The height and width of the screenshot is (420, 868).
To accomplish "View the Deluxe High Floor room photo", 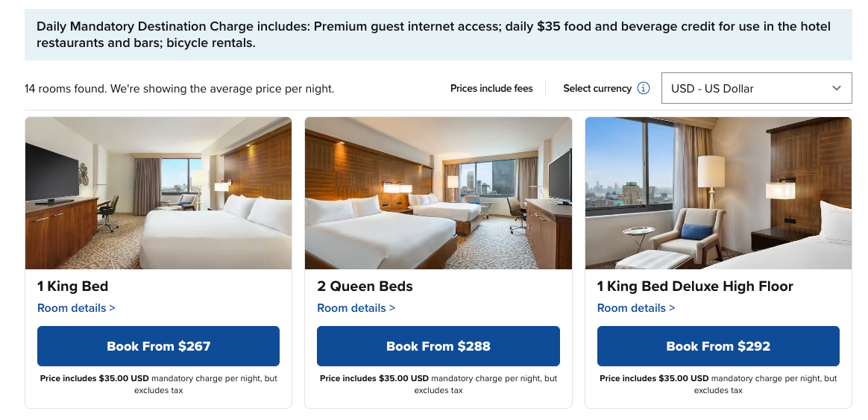I will pos(718,192).
